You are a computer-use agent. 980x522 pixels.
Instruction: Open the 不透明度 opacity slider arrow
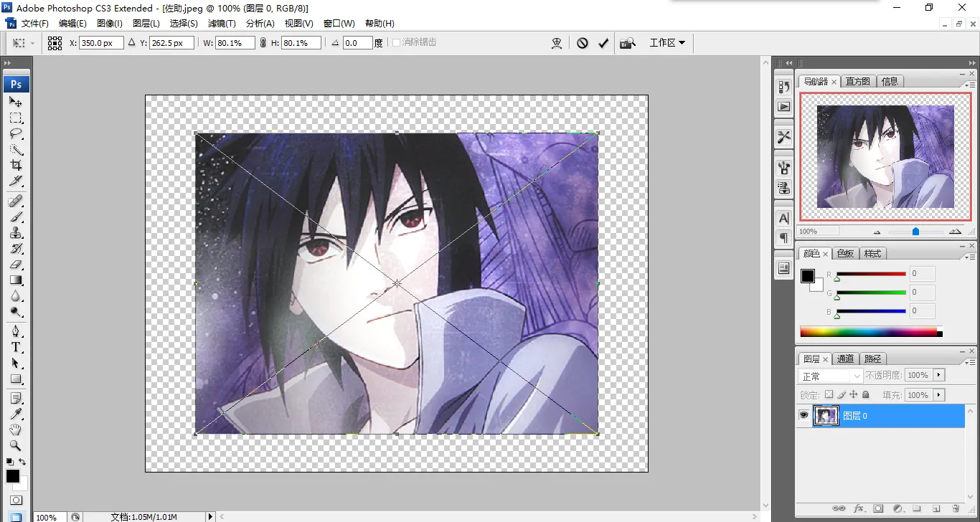pos(939,375)
